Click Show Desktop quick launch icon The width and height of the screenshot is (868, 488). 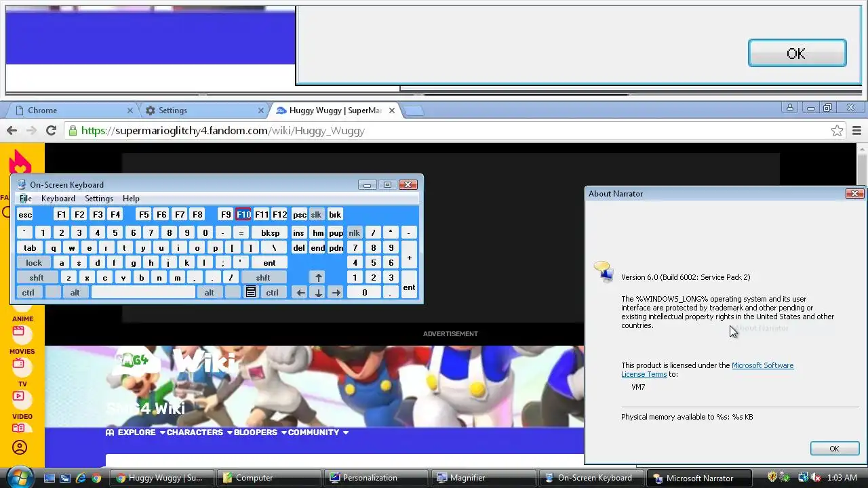tap(49, 478)
